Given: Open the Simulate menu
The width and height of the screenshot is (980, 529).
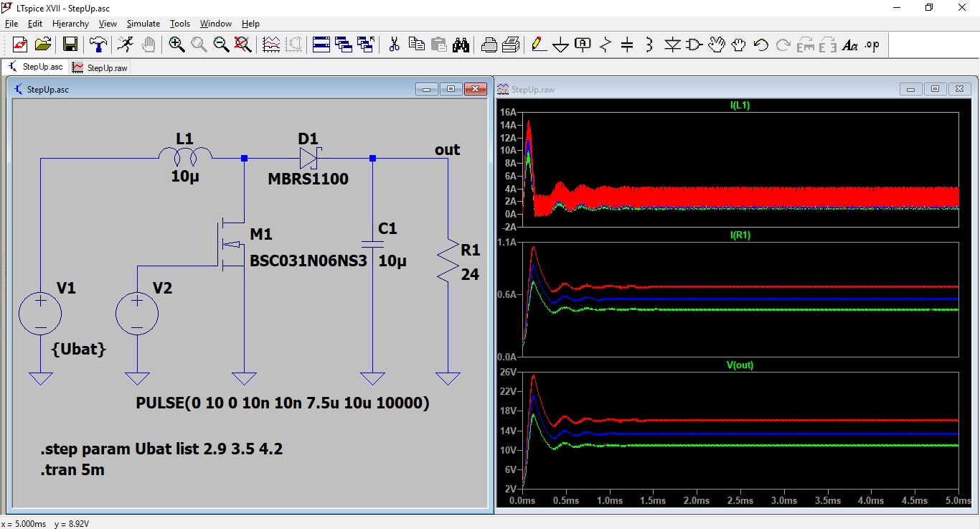Looking at the screenshot, I should (143, 24).
